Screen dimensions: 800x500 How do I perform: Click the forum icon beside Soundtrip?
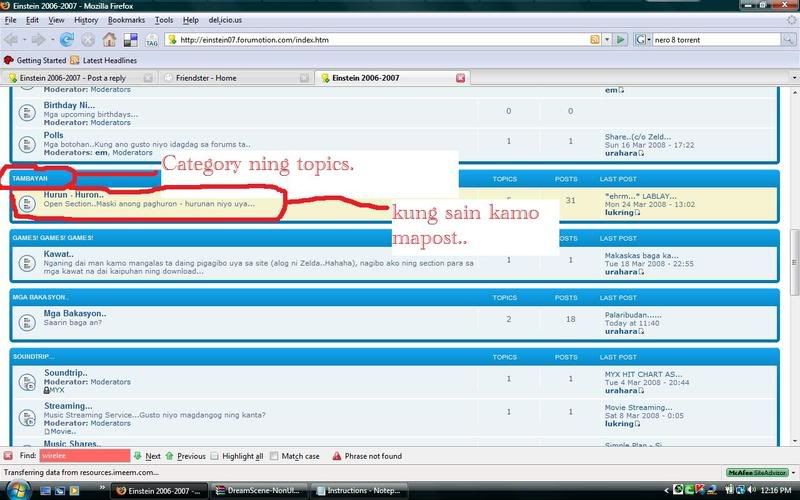pyautogui.click(x=27, y=382)
